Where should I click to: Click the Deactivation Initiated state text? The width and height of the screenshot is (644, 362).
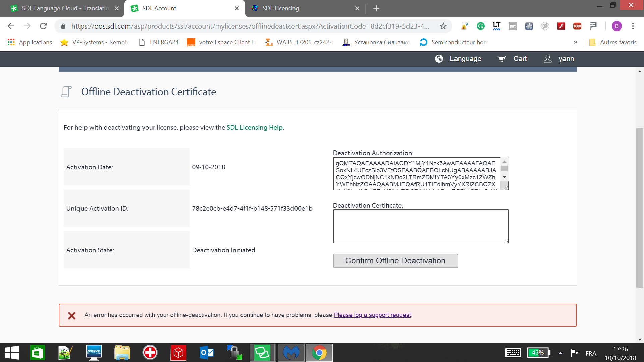click(224, 250)
